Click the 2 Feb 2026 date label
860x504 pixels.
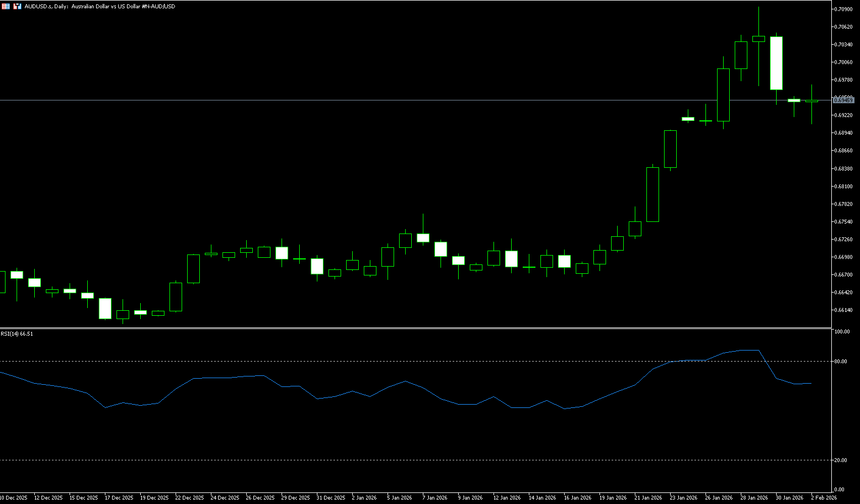pos(824,498)
